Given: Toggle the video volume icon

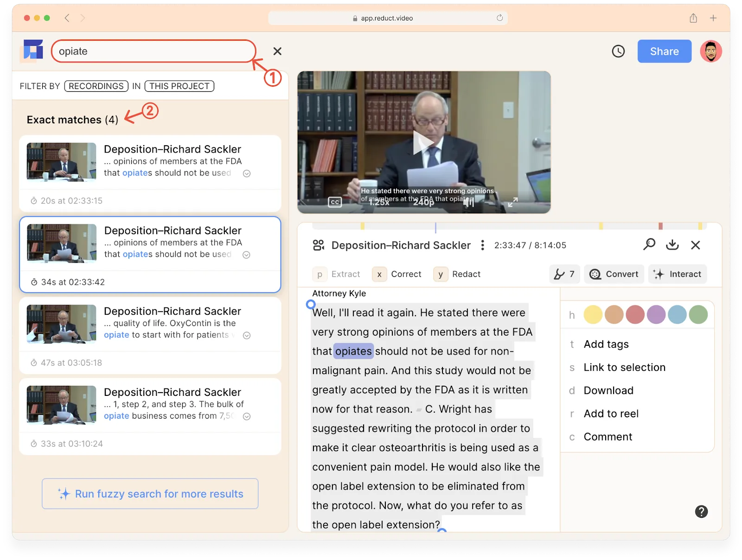Looking at the screenshot, I should (x=469, y=202).
